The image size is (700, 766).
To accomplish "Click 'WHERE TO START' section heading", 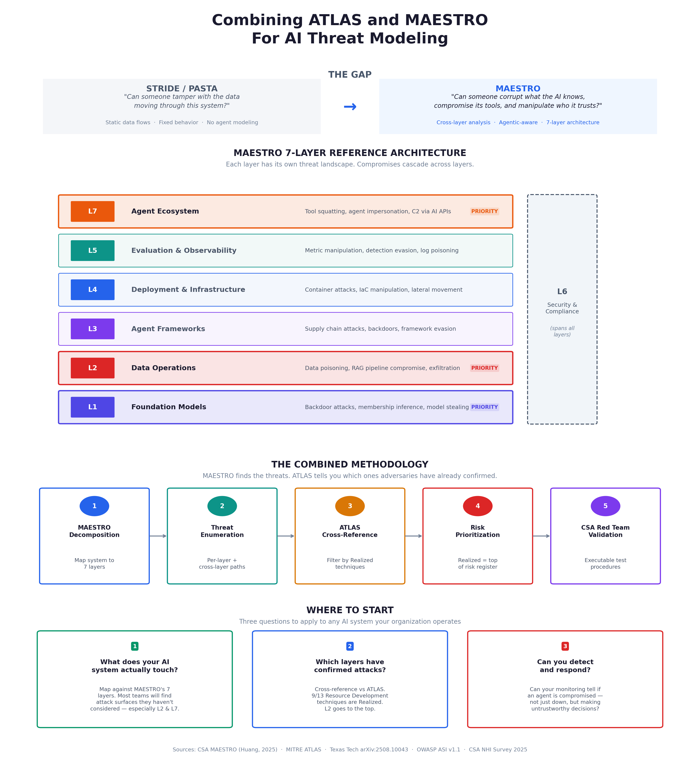I will coord(350,610).
